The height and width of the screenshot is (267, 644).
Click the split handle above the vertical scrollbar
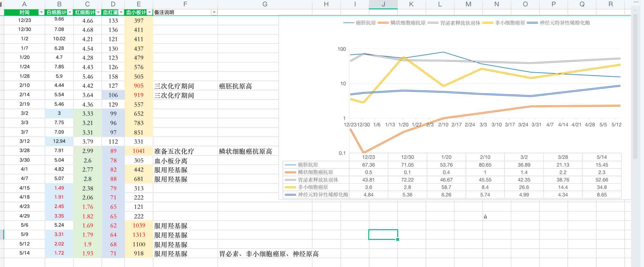click(x=636, y=2)
